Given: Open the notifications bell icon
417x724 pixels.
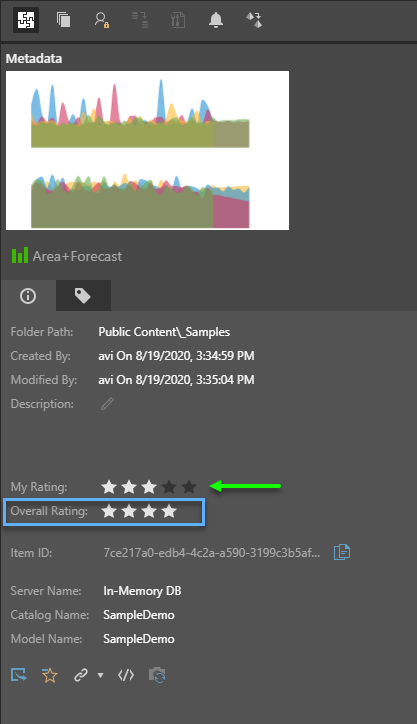Looking at the screenshot, I should point(216,20).
